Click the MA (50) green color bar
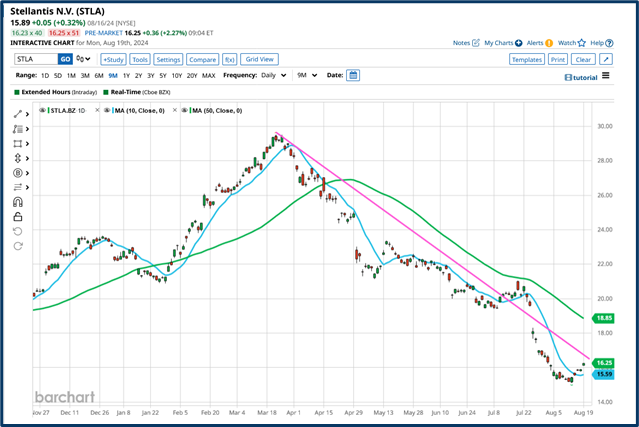Screen dimensions: 639x427 click(x=190, y=110)
